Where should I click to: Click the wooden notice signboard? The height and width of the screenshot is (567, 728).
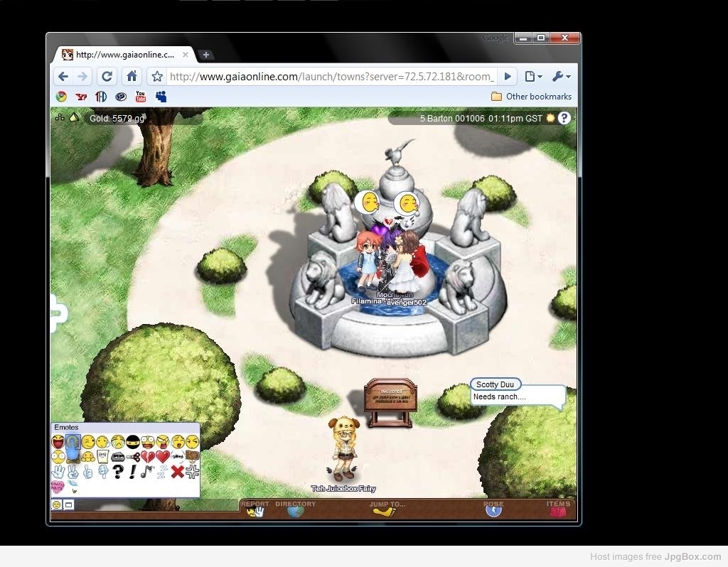(390, 401)
